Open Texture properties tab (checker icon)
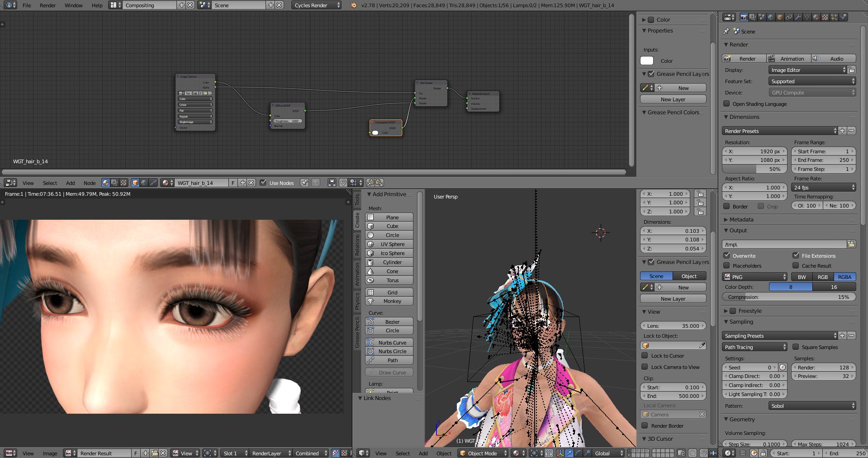The image size is (868, 458). click(825, 17)
